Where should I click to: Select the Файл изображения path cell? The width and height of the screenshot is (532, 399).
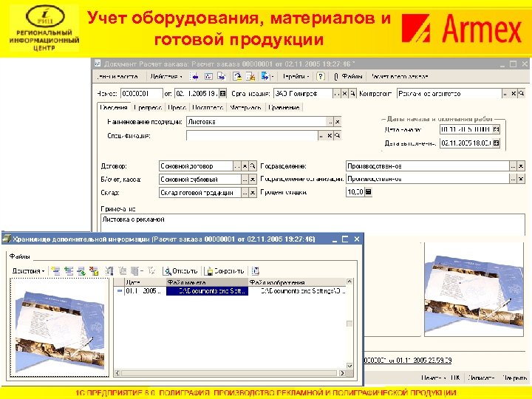coord(298,291)
